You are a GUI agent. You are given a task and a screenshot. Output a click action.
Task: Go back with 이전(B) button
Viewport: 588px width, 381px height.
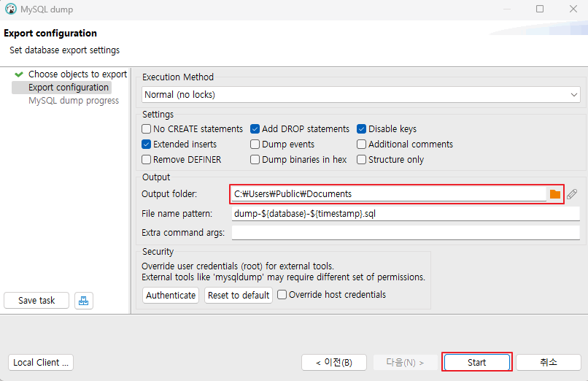coord(333,363)
